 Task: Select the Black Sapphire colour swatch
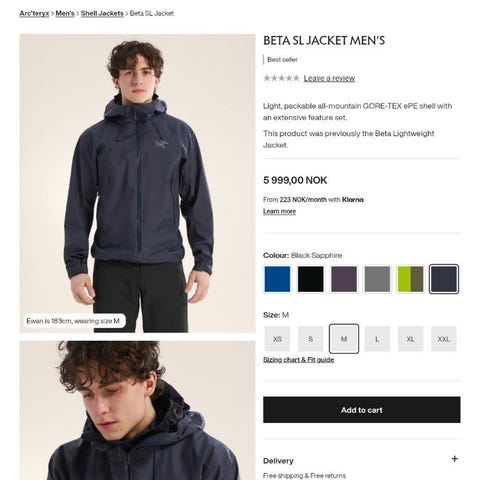point(444,279)
